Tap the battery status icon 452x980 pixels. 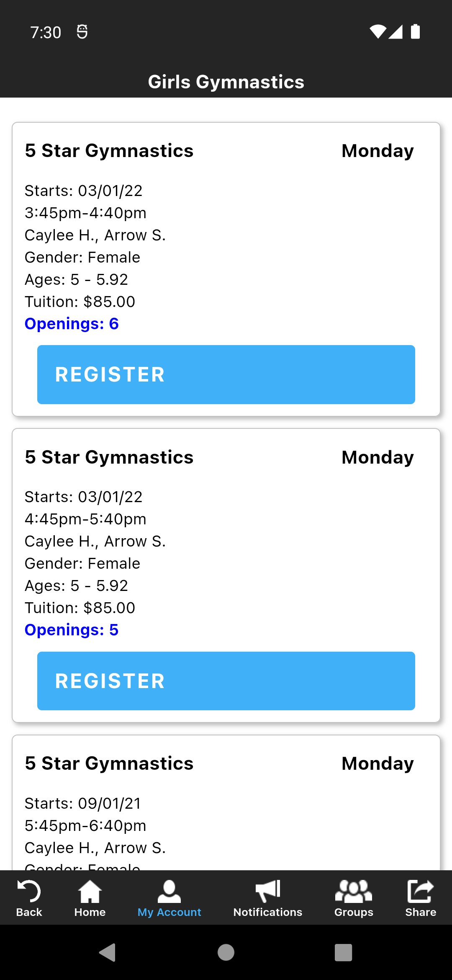[x=415, y=31]
